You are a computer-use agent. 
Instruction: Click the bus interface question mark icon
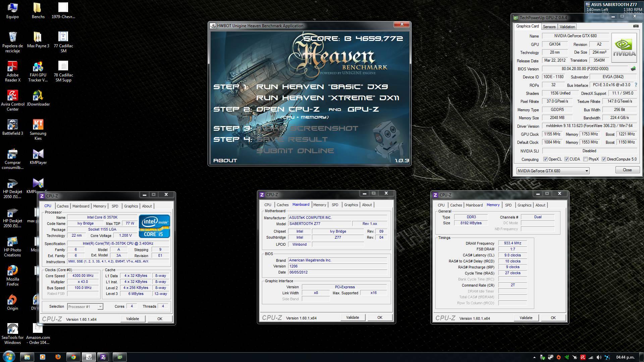coord(636,85)
